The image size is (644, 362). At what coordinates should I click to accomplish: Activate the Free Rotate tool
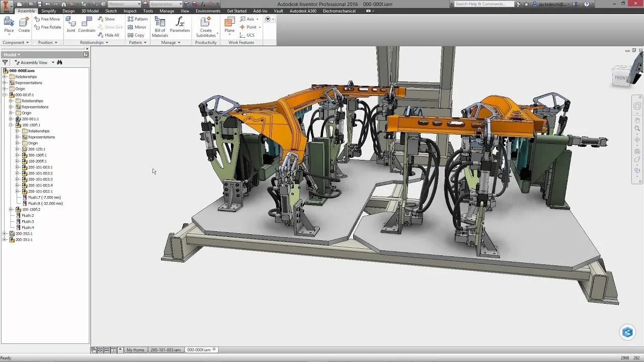[x=48, y=27]
